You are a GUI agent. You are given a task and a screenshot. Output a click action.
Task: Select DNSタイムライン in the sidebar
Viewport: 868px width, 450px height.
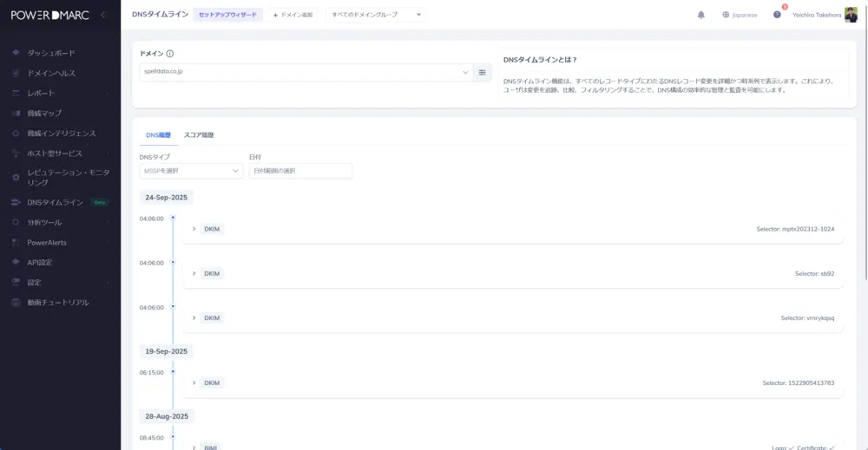tap(55, 202)
